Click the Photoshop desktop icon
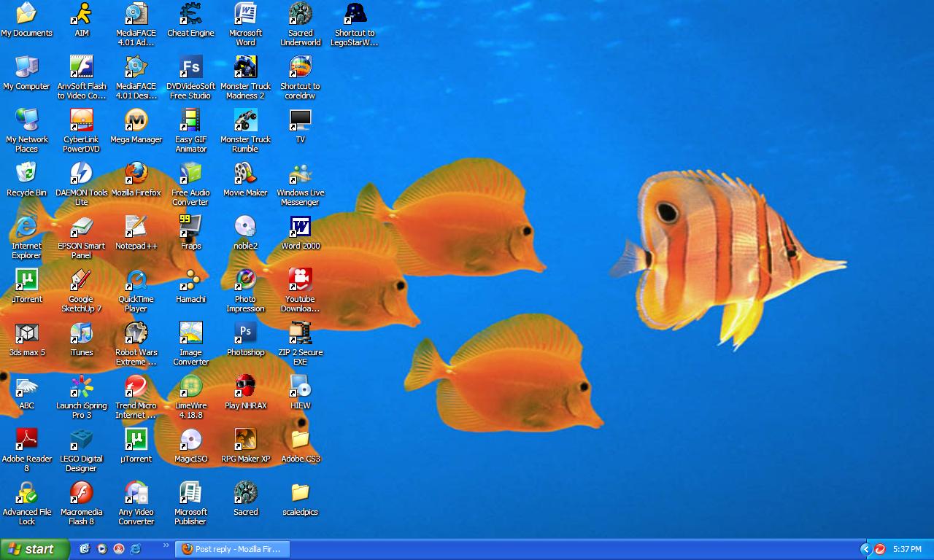The width and height of the screenshot is (934, 560). point(245,334)
